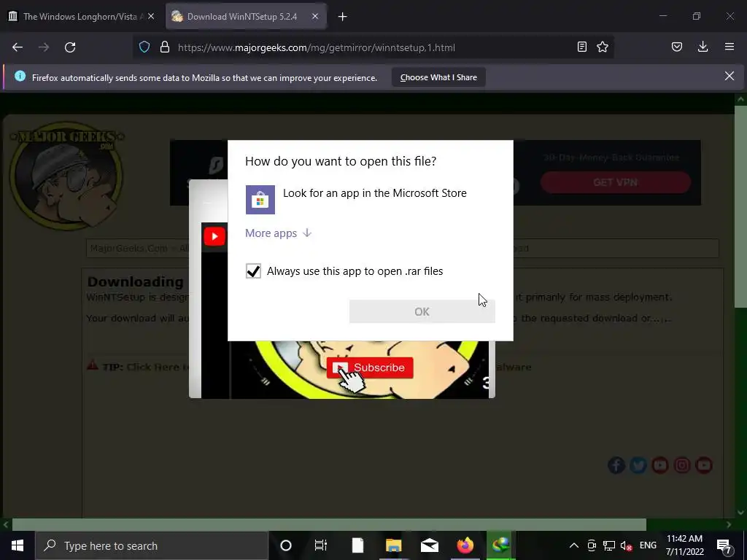The height and width of the screenshot is (560, 747).
Task: Open the taskbar clock showing 11:42 AM
Action: click(x=684, y=545)
